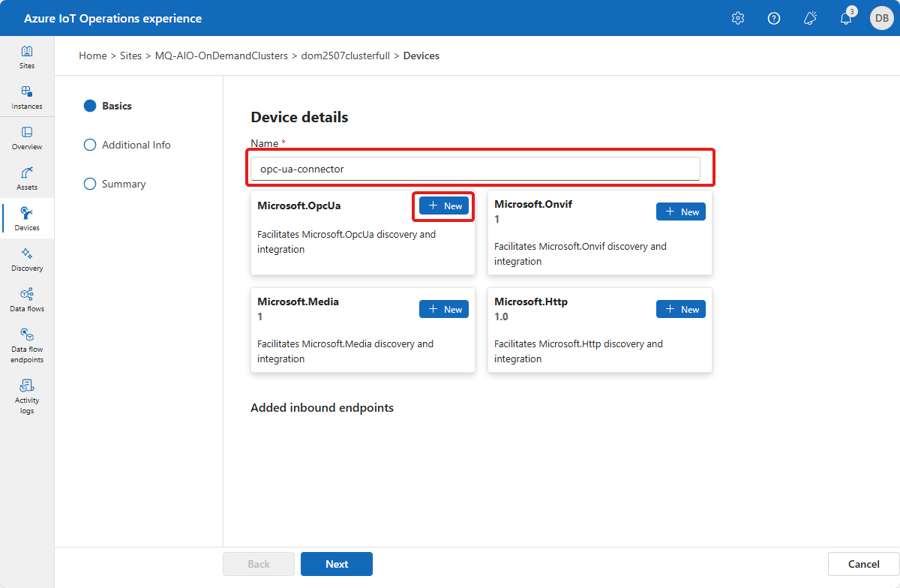Open Data flow endpoints in sidebar

pyautogui.click(x=27, y=345)
